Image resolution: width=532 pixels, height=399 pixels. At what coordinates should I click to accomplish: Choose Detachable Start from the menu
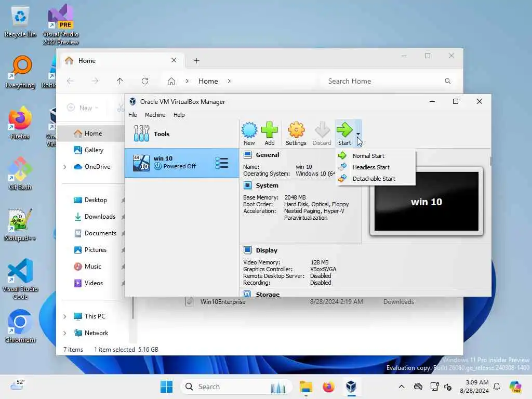374,179
